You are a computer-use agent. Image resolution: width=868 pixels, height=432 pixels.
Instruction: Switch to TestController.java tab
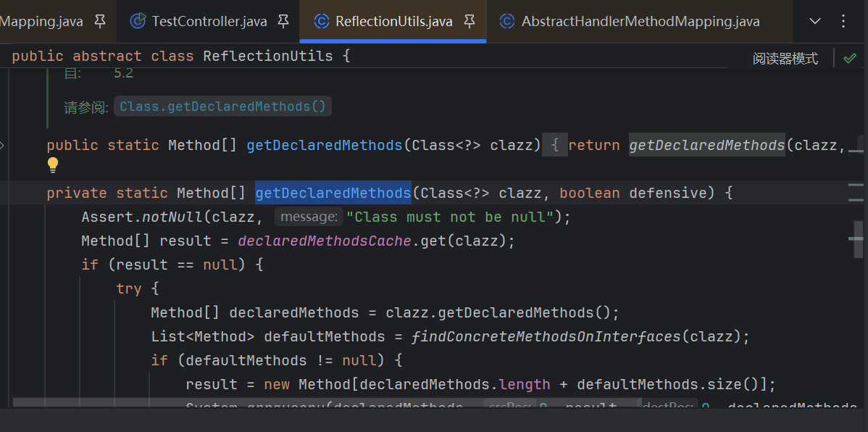tap(209, 22)
